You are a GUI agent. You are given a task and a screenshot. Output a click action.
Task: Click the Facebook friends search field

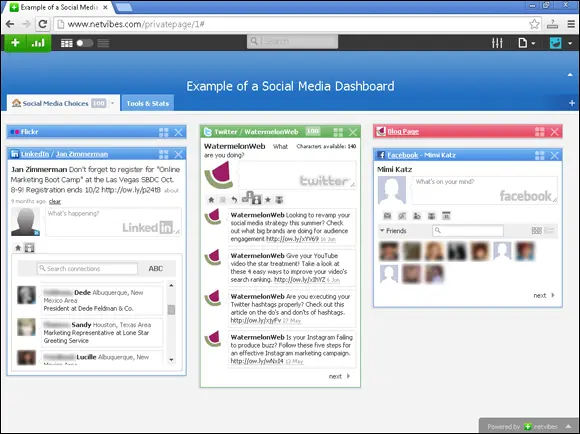(x=468, y=231)
